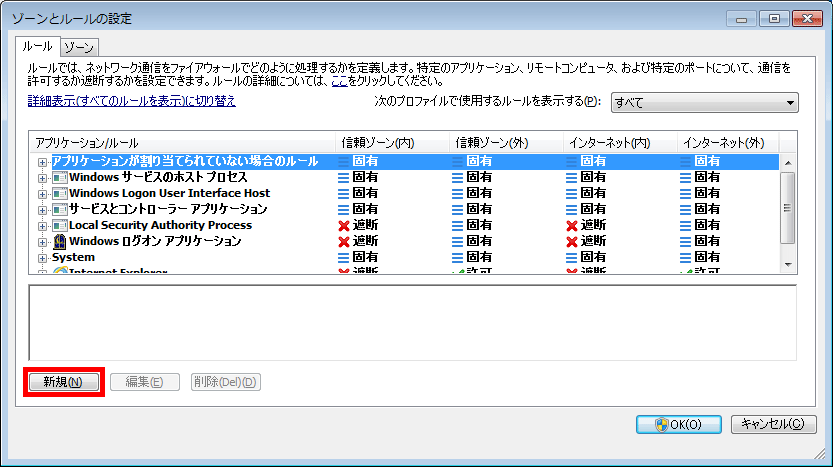Click internet(内) block icon for Windows ログオン
Viewport: 833px width, 467px height.
(572, 241)
